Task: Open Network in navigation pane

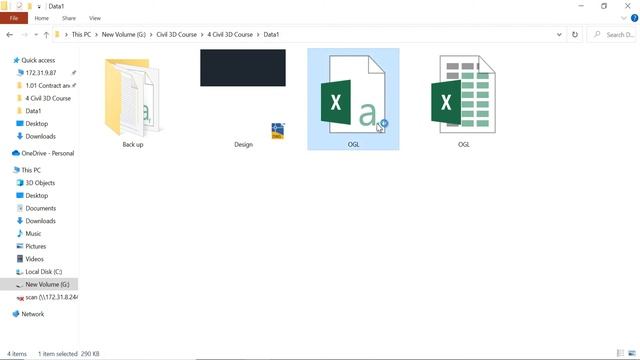Action: click(33, 314)
